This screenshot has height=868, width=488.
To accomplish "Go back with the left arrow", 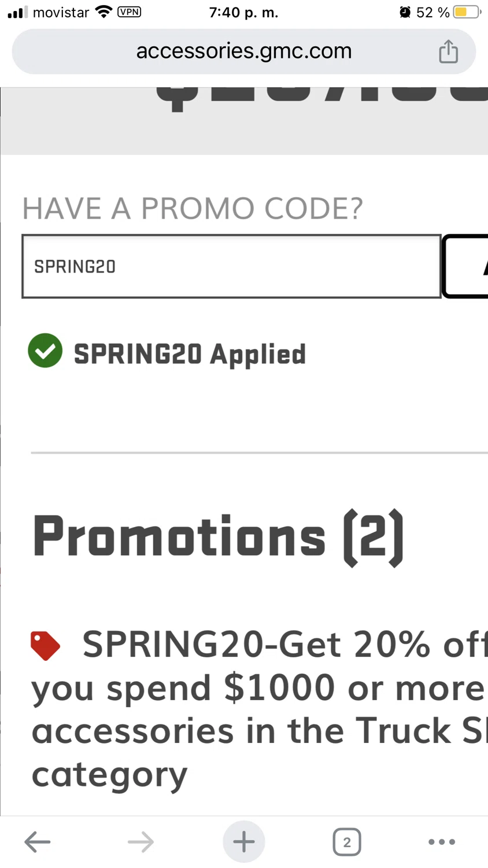I will (x=38, y=842).
